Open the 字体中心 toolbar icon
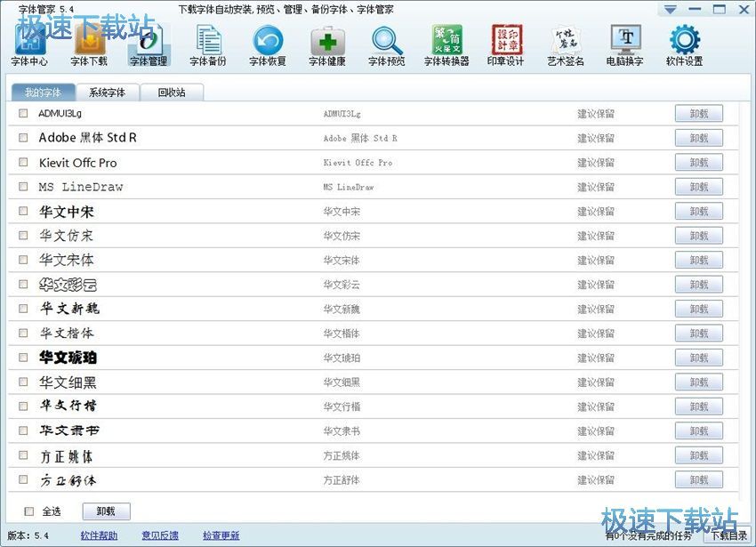The width and height of the screenshot is (756, 547). pyautogui.click(x=29, y=44)
